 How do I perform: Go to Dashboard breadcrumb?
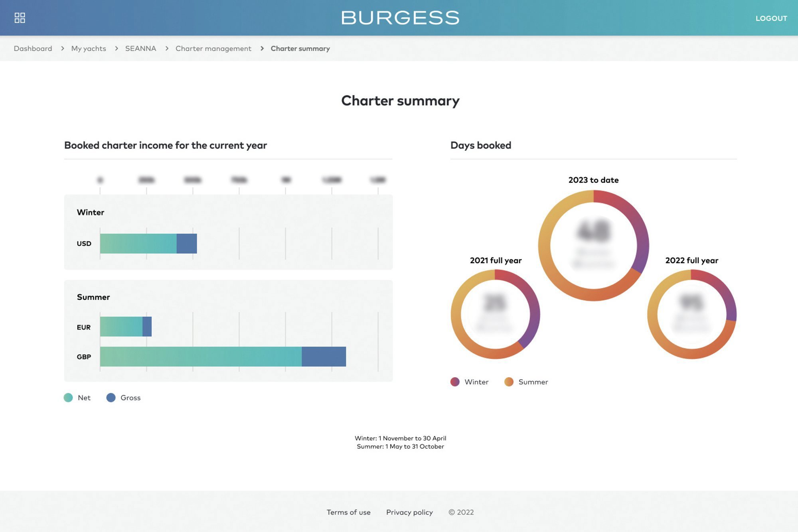coord(33,48)
